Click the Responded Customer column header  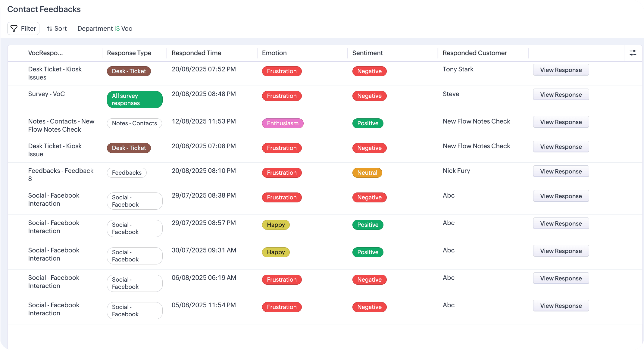474,53
